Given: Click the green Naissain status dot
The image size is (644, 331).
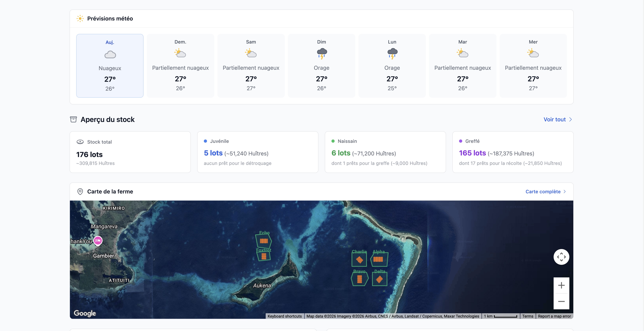Looking at the screenshot, I should tap(333, 141).
